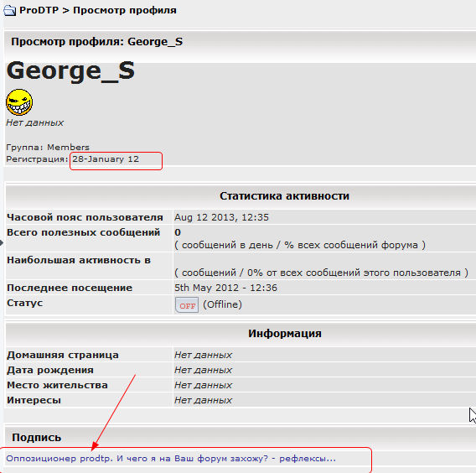Click the Информация section header
This screenshot has width=476, height=473.
[x=285, y=333]
